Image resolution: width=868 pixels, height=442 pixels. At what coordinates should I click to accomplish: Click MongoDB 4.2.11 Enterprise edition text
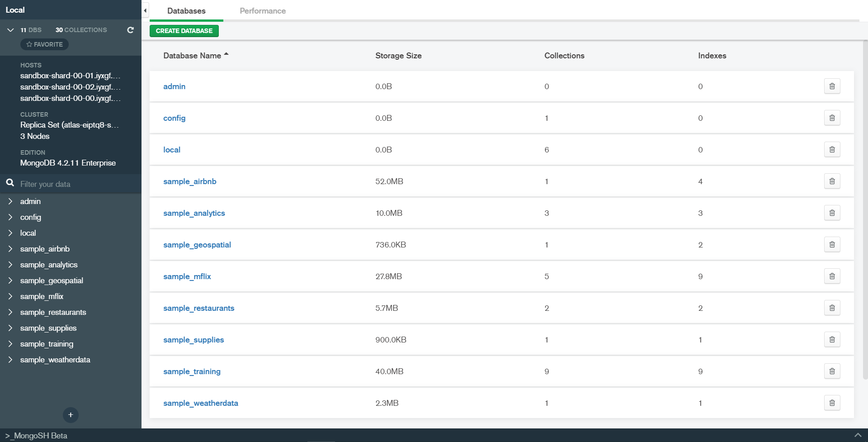click(x=68, y=163)
